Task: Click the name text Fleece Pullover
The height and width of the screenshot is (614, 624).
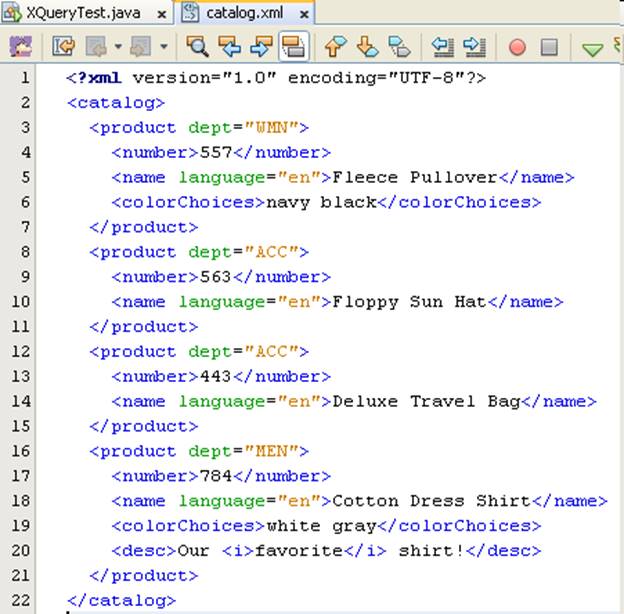Action: (x=415, y=177)
